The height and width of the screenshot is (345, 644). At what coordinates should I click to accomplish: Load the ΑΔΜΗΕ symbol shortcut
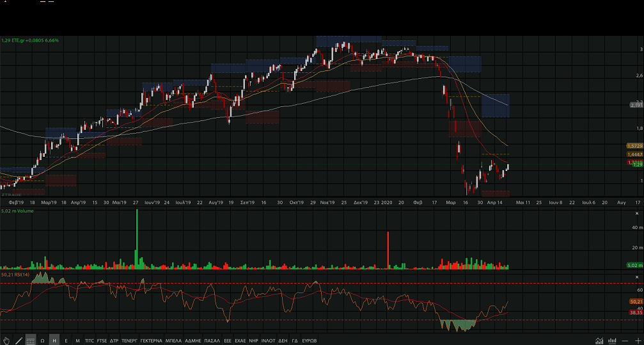(192, 341)
